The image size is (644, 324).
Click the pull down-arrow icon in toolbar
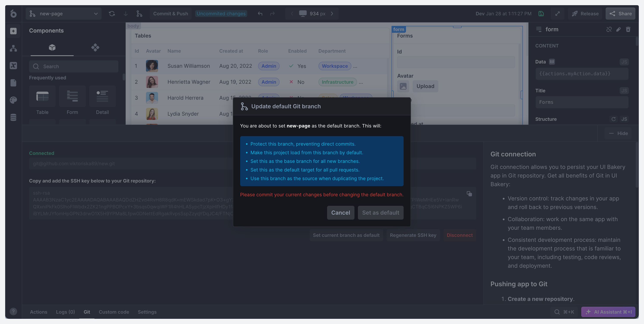(x=125, y=14)
